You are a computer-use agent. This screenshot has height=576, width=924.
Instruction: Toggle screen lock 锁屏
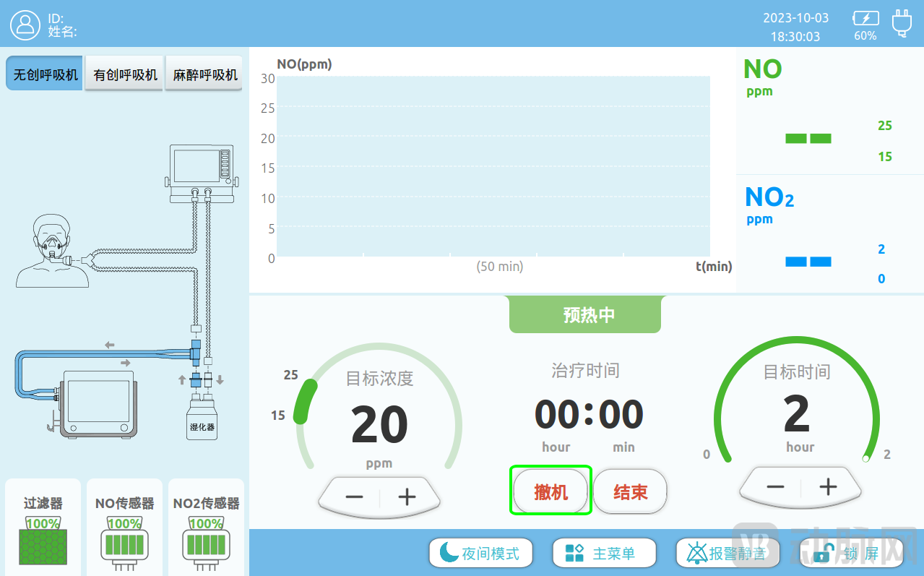[x=851, y=554]
